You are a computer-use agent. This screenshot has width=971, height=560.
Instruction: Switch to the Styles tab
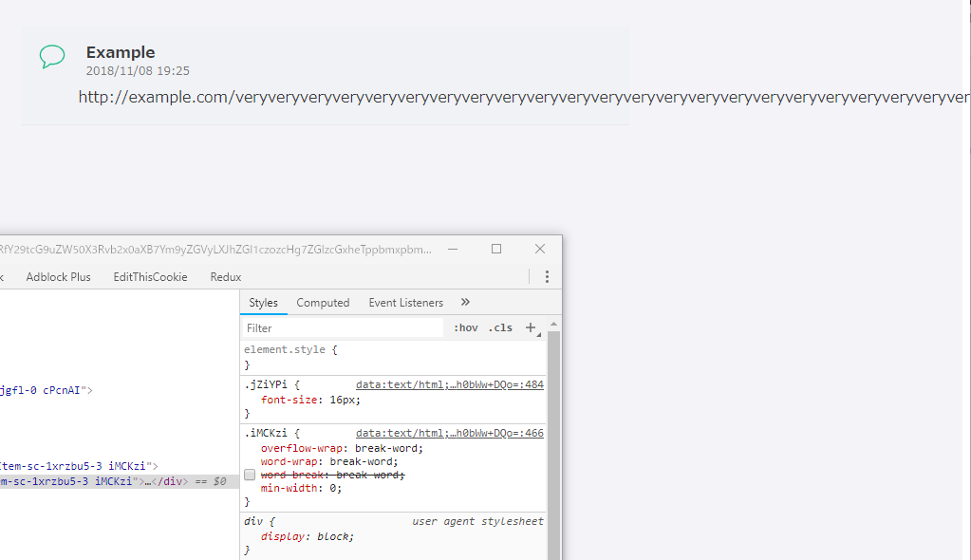coord(263,302)
